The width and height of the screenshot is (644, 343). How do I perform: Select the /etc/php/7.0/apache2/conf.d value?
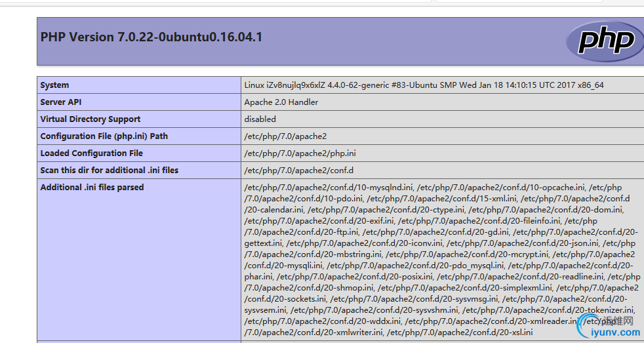[298, 170]
